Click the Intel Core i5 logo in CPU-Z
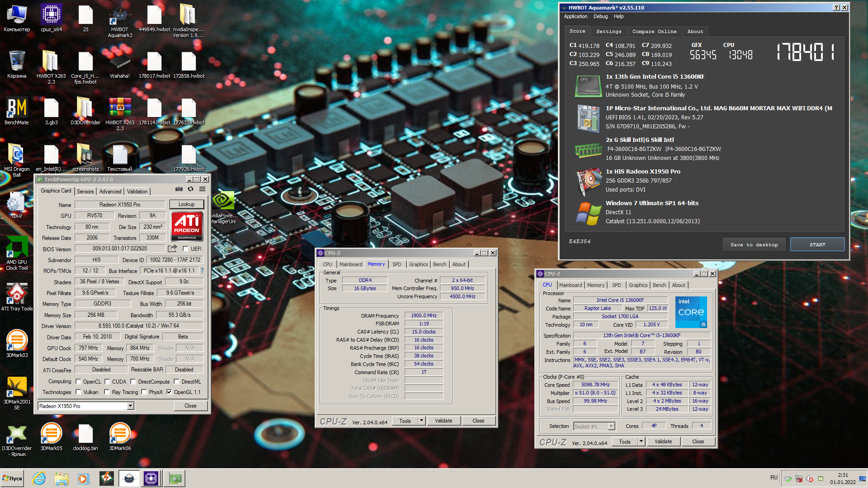The height and width of the screenshot is (488, 868). [x=691, y=312]
